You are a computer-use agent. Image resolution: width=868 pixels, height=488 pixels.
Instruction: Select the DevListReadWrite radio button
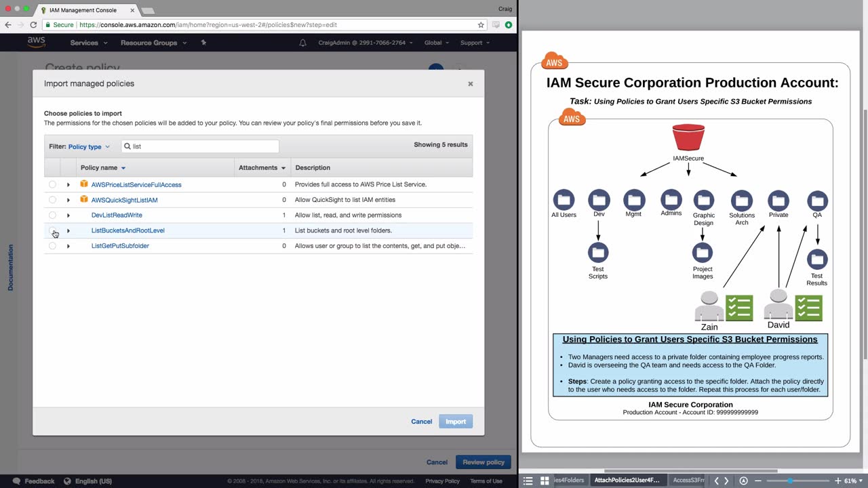click(52, 215)
